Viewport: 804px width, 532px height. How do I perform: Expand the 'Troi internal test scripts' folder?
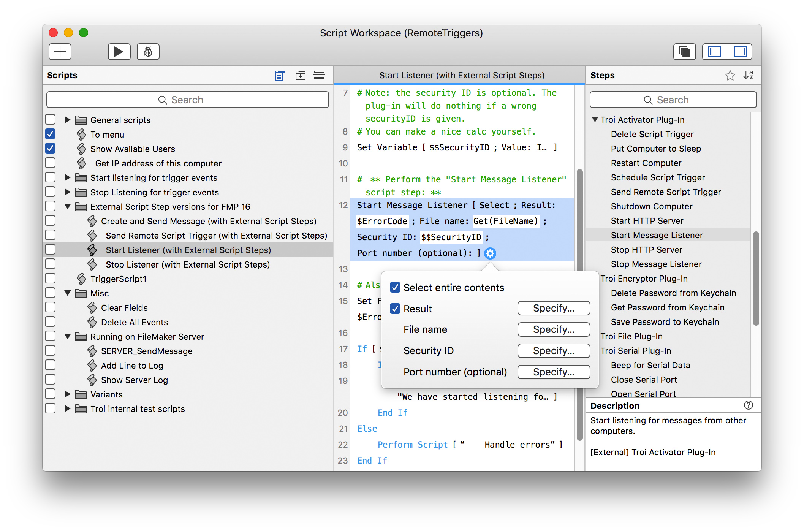pos(70,408)
